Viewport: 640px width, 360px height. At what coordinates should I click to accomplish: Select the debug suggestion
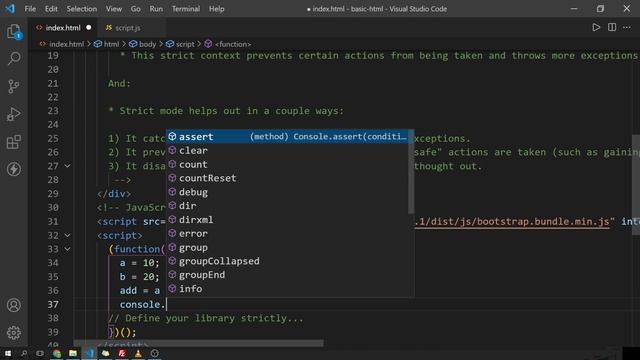tap(287, 192)
